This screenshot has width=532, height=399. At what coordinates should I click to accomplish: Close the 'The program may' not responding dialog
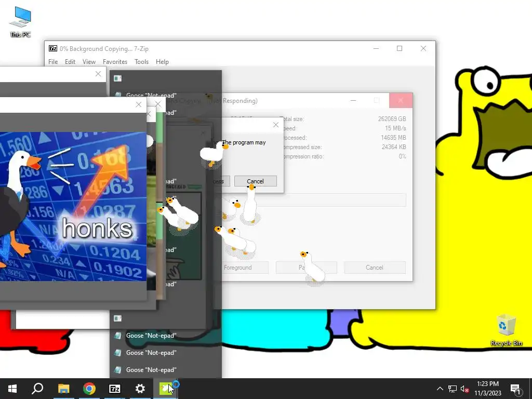tap(276, 125)
